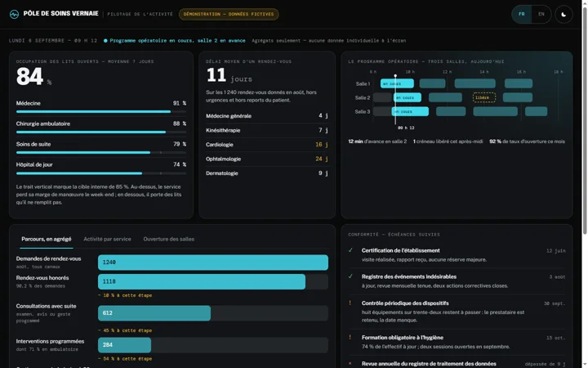The height and width of the screenshot is (368, 588).
Task: Click the Demandes de rendez-vous label
Action: tap(48, 258)
